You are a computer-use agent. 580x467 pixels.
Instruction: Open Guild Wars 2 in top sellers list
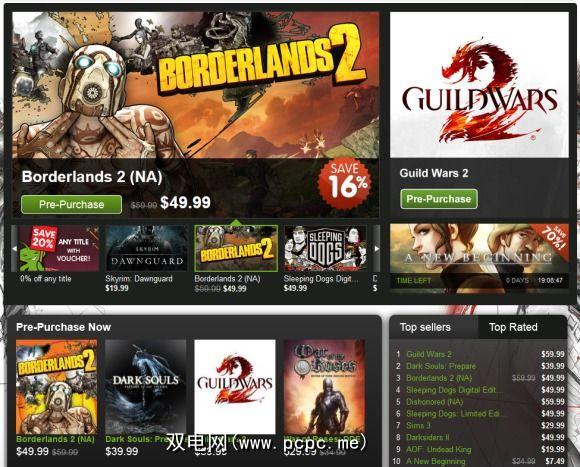pyautogui.click(x=429, y=354)
